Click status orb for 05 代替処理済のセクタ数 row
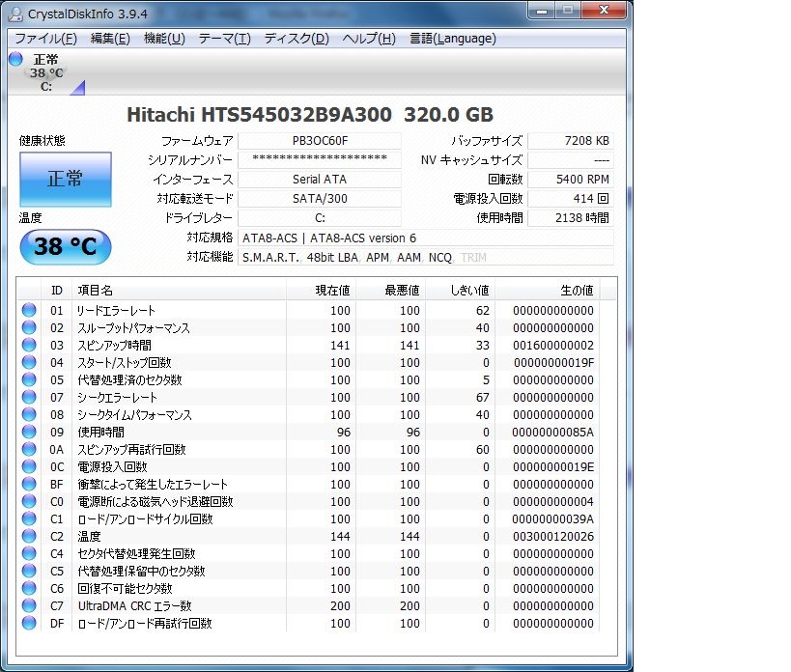The height and width of the screenshot is (672, 791). click(29, 379)
